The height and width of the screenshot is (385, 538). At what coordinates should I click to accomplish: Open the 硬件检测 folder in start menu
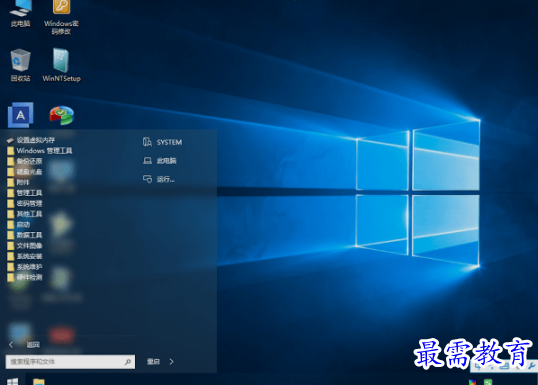tap(25, 277)
